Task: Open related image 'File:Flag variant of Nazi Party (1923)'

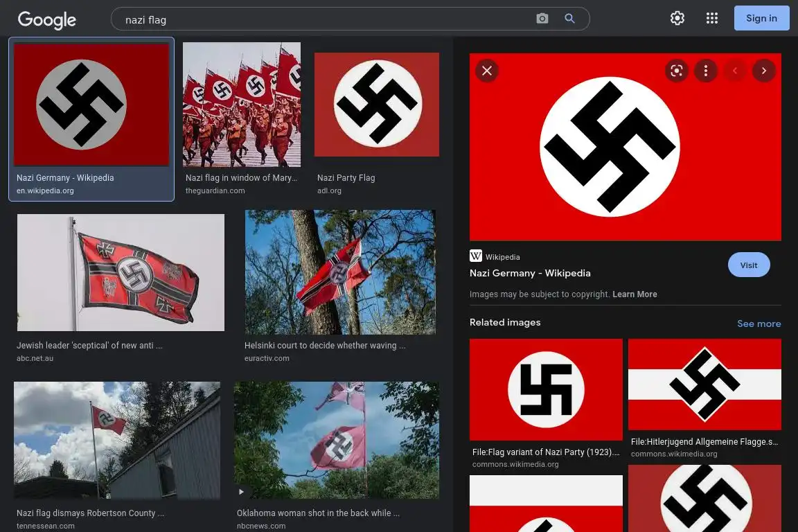Action: tap(546, 389)
